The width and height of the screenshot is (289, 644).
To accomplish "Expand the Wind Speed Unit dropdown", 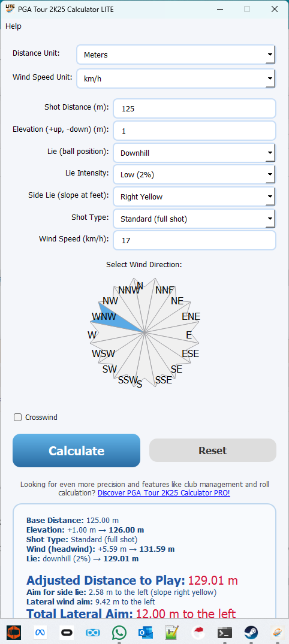I will [176, 78].
